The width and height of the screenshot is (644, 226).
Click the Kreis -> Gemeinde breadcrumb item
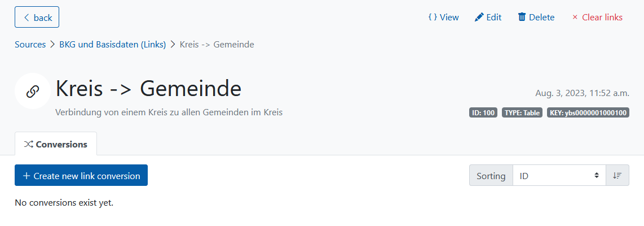tap(217, 45)
